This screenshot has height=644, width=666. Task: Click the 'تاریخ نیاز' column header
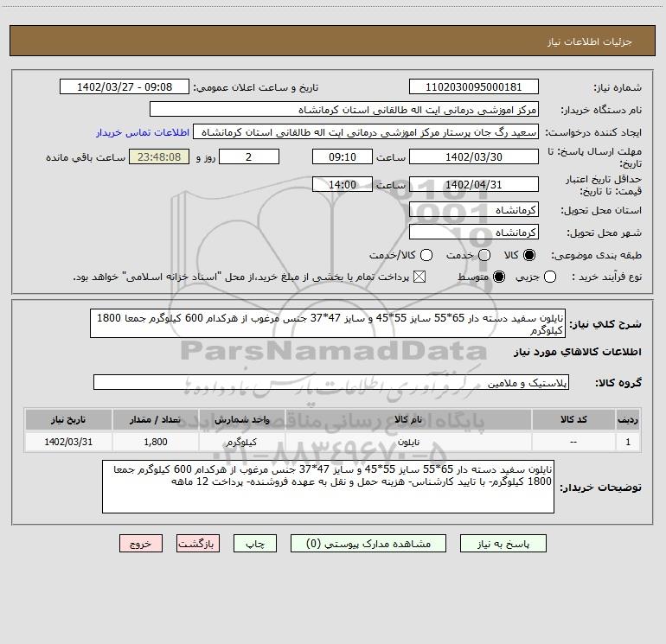pos(68,419)
